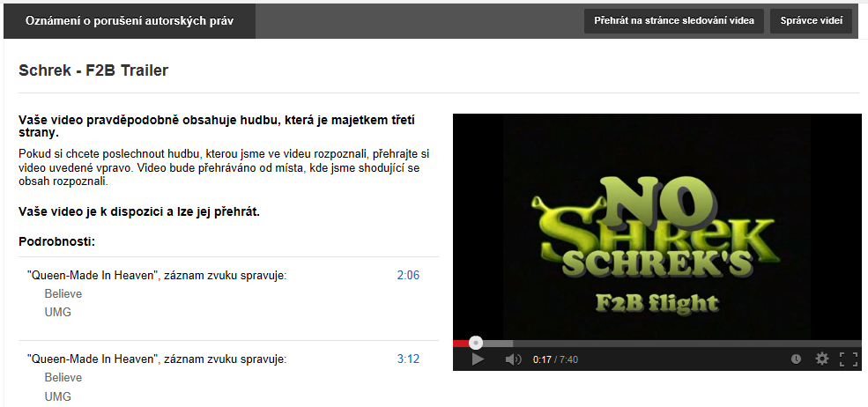Enter fullscreen mode in the player
Screen dimensions: 868x407
click(849, 359)
